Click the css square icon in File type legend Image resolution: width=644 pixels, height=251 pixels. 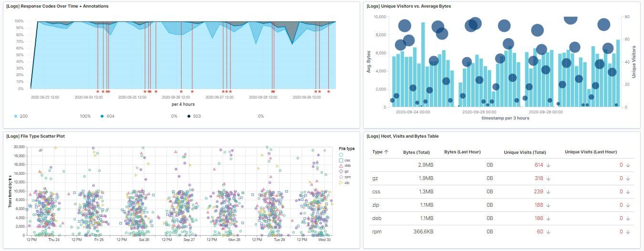[x=341, y=160]
